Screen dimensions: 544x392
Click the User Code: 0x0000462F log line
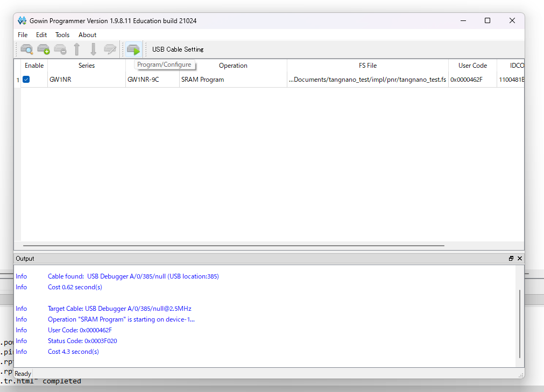(80, 330)
